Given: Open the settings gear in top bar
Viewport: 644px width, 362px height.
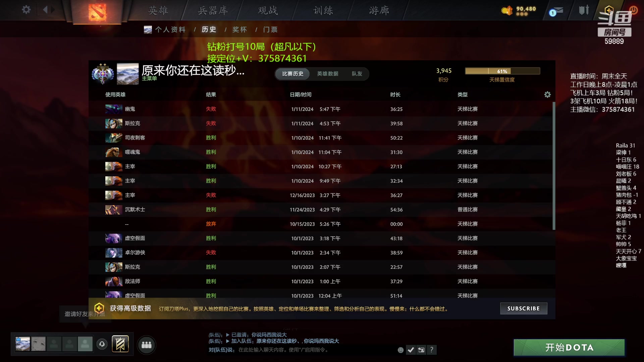Looking at the screenshot, I should tap(26, 10).
